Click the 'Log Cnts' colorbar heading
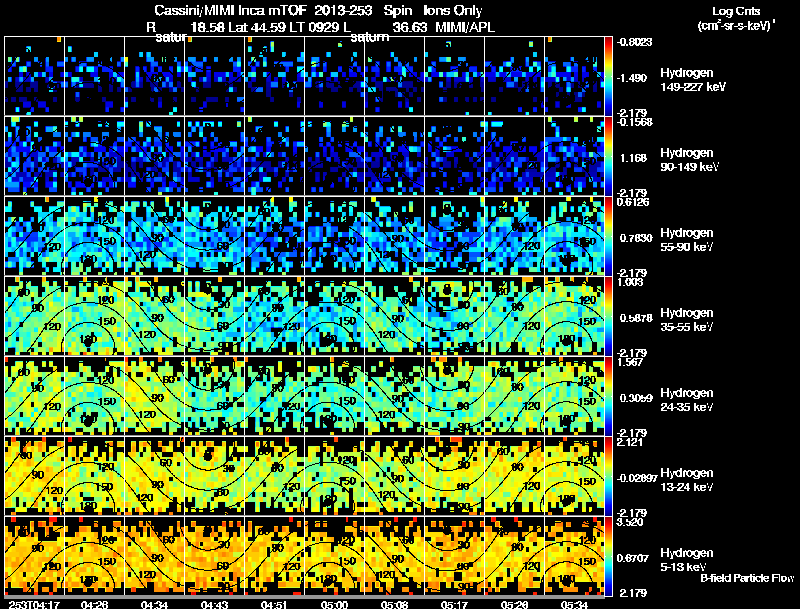The image size is (800, 609). pyautogui.click(x=736, y=12)
